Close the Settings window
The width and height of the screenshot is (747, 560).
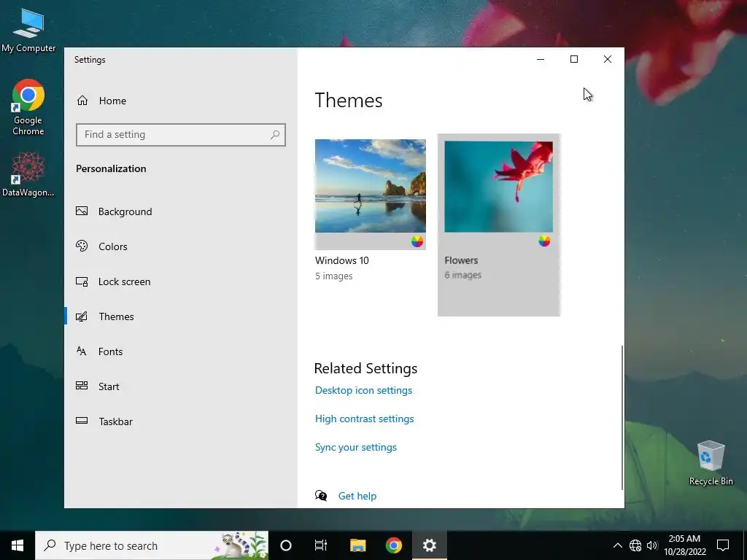(x=608, y=59)
